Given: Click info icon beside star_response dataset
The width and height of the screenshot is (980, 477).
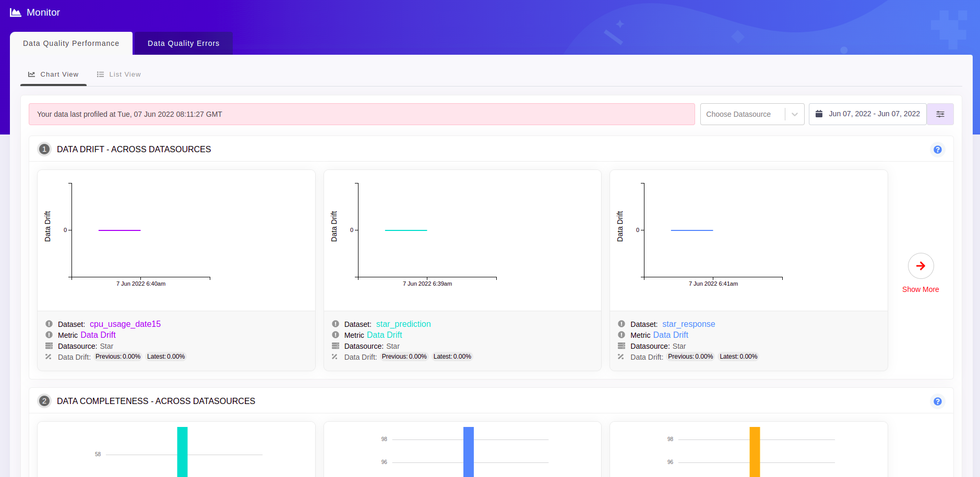Looking at the screenshot, I should pos(622,324).
